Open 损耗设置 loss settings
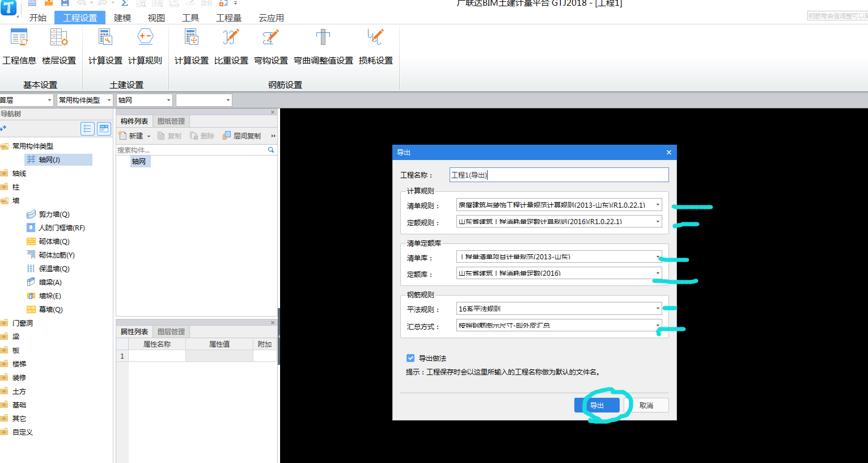Screen dimensions: 868x463 376,47
